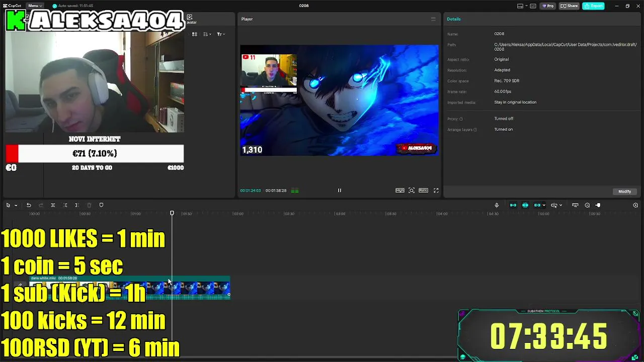Click Stay in original location value

(515, 103)
